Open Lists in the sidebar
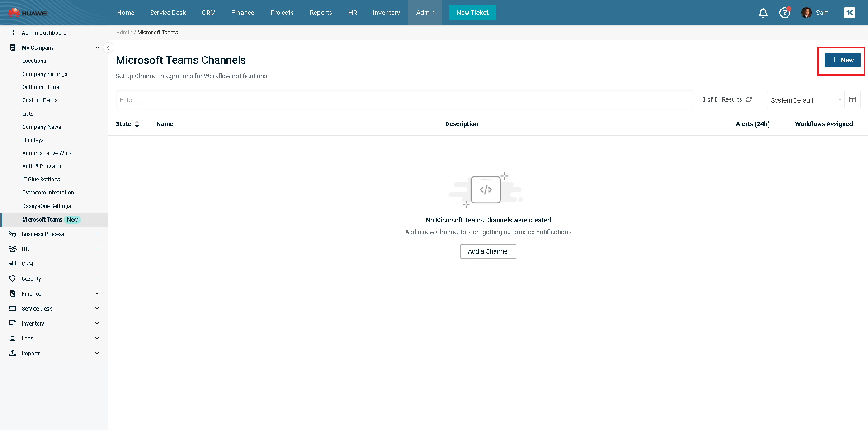The height and width of the screenshot is (430, 868). (x=28, y=114)
